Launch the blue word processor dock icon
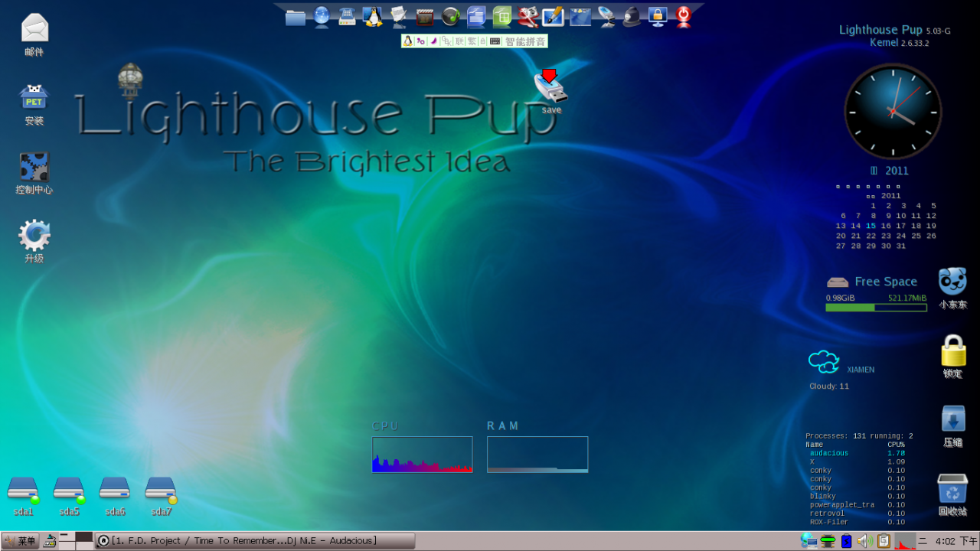 pyautogui.click(x=476, y=17)
